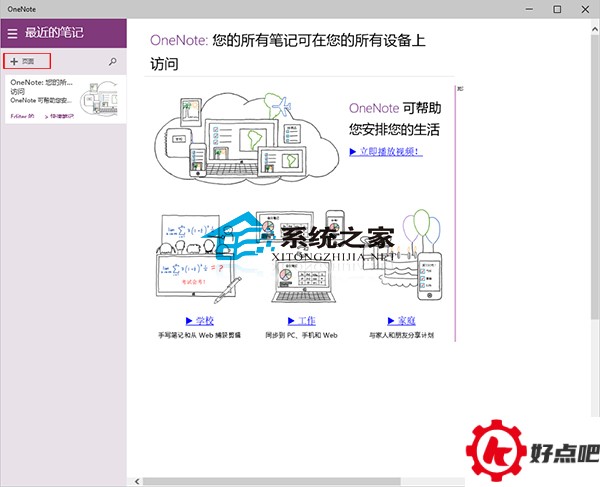Close the OneNote window
The image size is (600, 487).
click(x=585, y=9)
